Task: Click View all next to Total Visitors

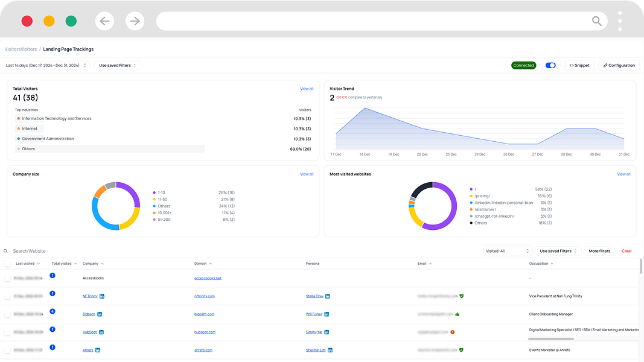Action: [x=307, y=88]
